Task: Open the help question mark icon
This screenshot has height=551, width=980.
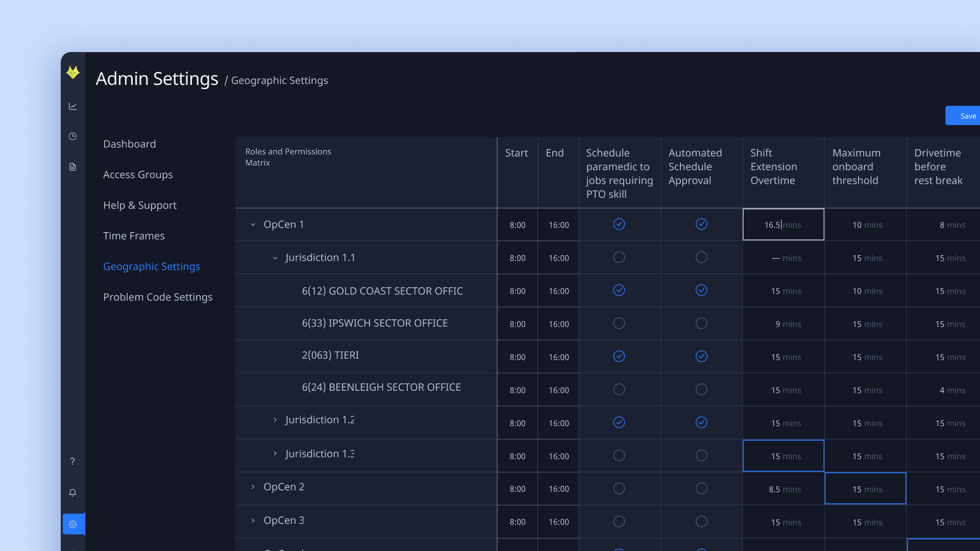Action: (x=72, y=461)
